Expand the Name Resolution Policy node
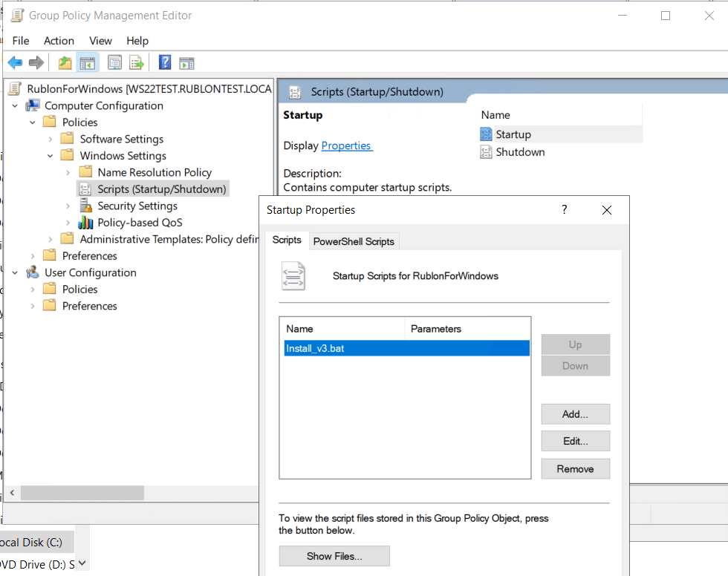Viewport: 728px width, 576px height. click(68, 172)
